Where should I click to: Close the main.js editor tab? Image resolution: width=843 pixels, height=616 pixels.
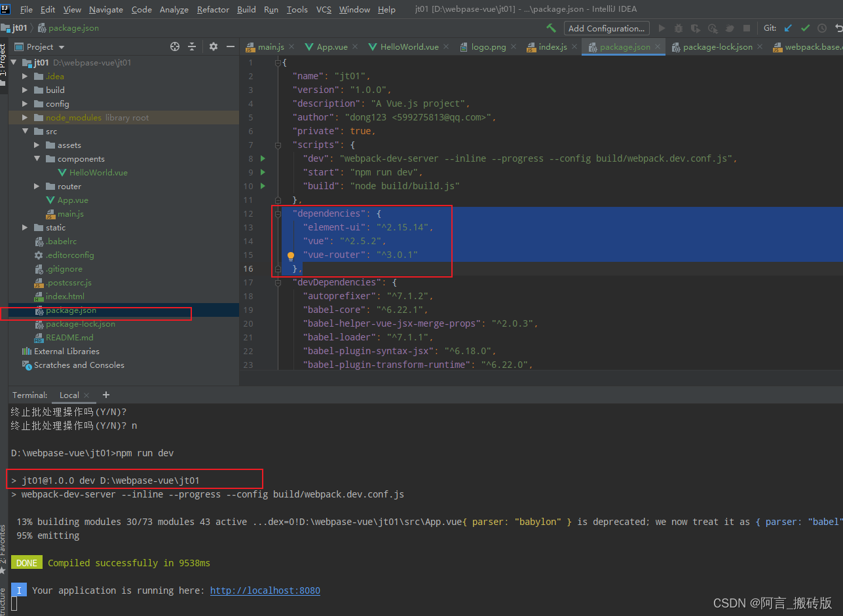pos(291,47)
